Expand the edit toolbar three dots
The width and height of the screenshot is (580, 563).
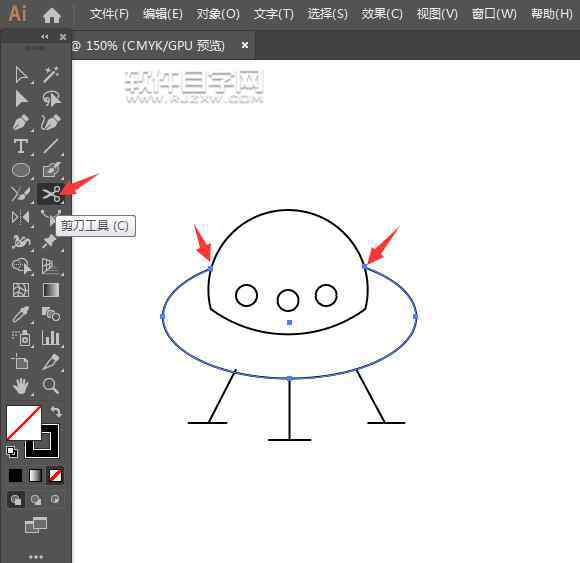[x=36, y=556]
